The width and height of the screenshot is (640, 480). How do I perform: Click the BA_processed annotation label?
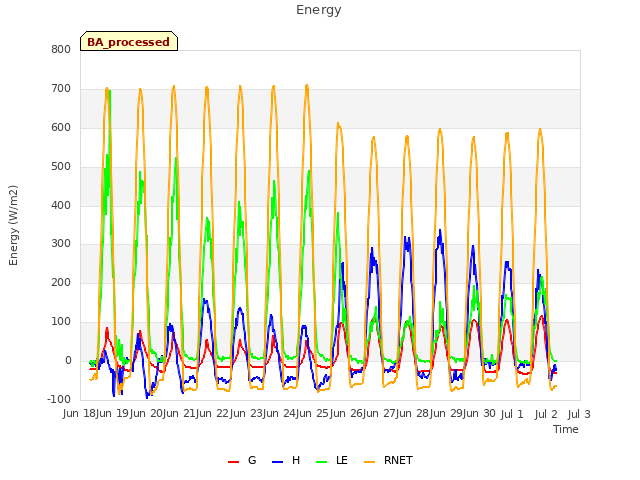tap(129, 42)
